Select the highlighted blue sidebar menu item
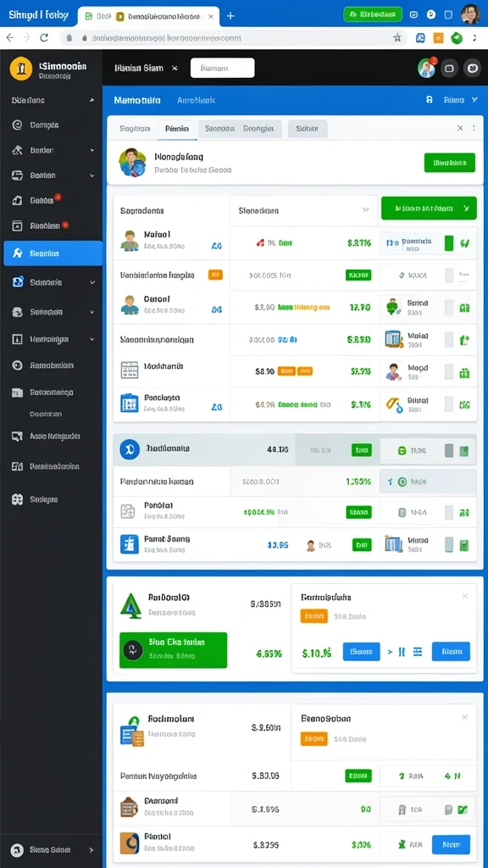Screen dimensions: 488x868 [53, 253]
